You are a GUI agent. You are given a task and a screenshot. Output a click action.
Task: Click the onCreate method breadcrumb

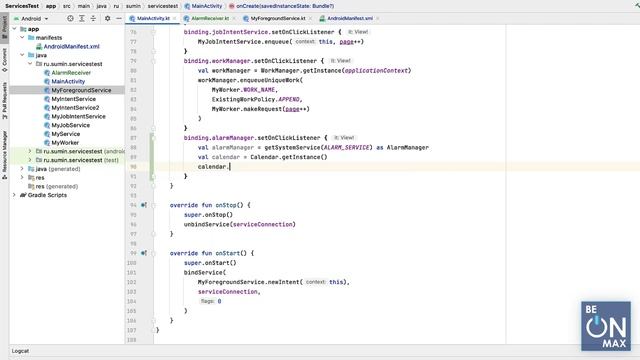click(282, 6)
